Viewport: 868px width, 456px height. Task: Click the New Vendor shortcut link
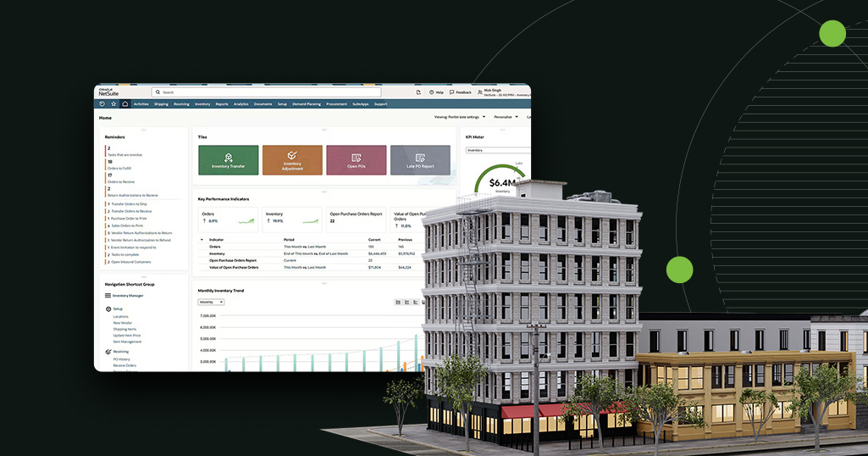(x=123, y=323)
